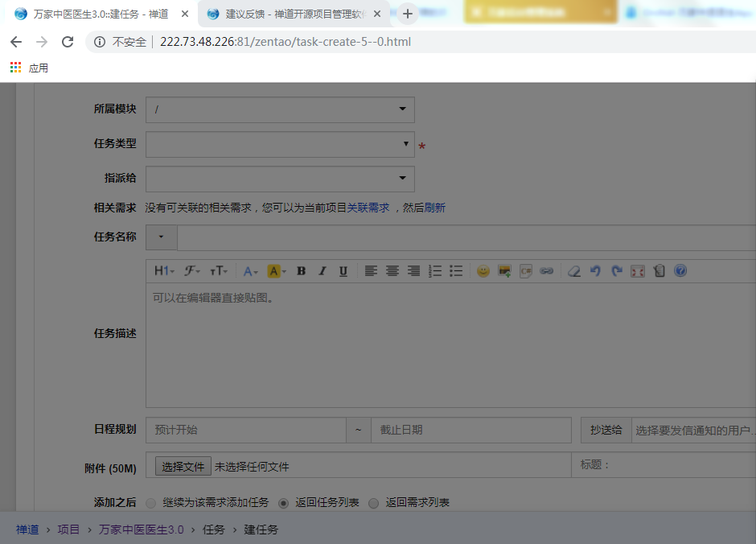
Task: Click the 预计开始 date input field
Action: (x=245, y=430)
